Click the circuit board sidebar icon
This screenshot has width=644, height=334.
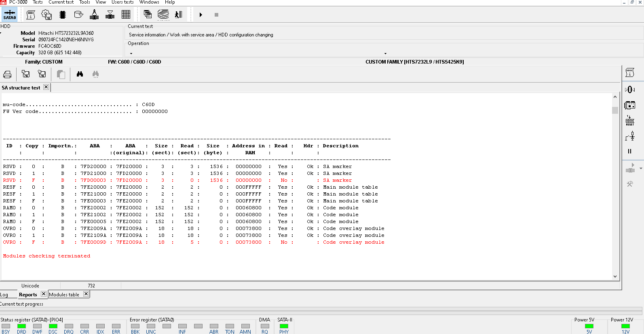click(630, 105)
